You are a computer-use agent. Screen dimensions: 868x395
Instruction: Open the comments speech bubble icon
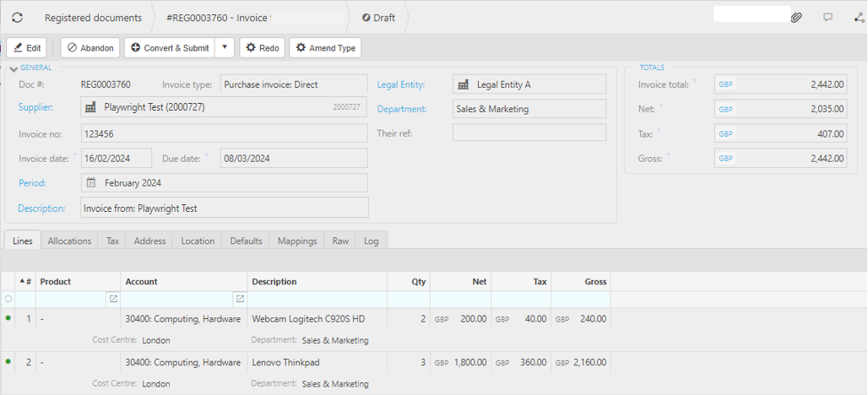point(827,17)
